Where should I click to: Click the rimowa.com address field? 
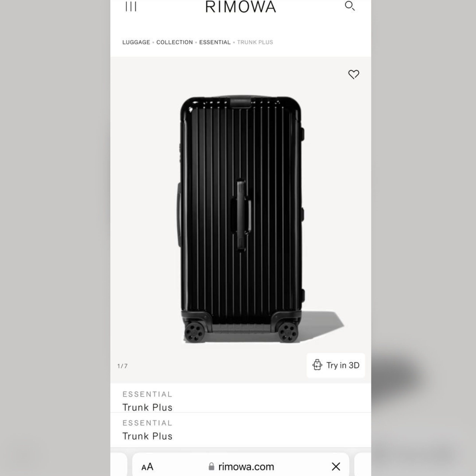(x=241, y=465)
